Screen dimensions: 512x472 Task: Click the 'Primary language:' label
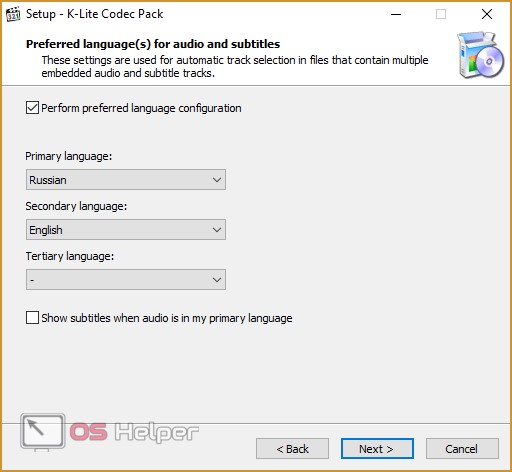coord(69,156)
